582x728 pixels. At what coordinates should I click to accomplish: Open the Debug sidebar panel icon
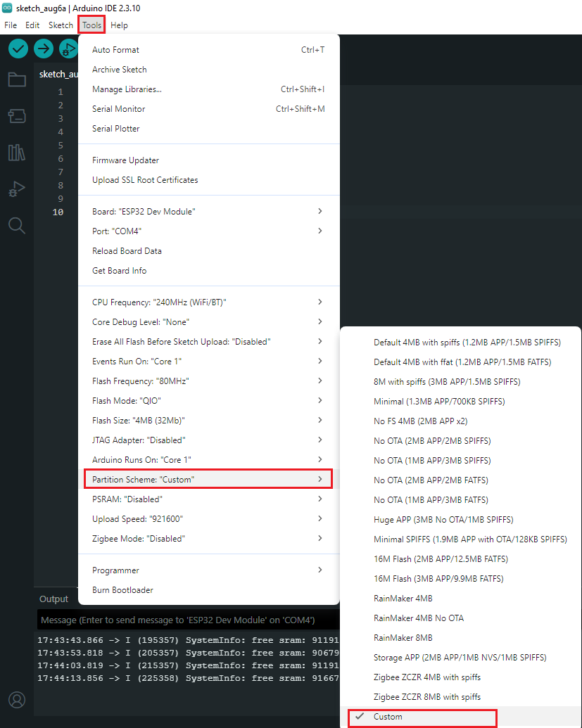click(x=17, y=189)
